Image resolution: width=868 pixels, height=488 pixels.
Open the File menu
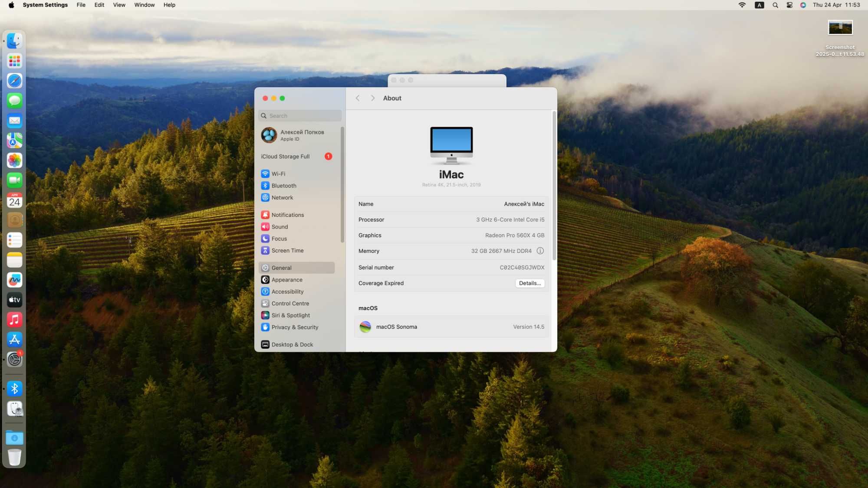point(81,5)
